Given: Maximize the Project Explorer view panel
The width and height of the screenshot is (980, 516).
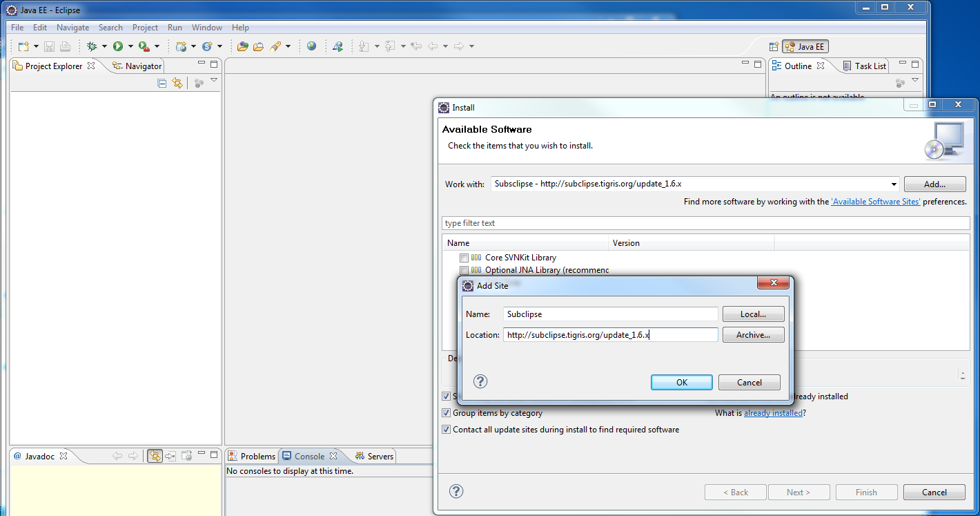Looking at the screenshot, I should point(214,64).
